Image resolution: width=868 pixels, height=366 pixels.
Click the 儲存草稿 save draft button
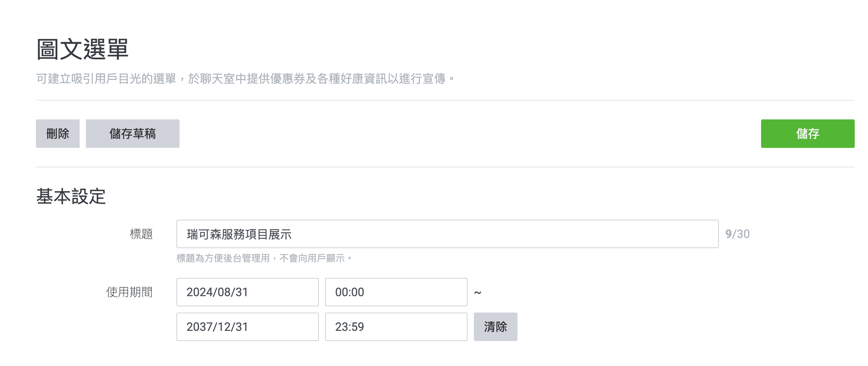click(x=132, y=133)
